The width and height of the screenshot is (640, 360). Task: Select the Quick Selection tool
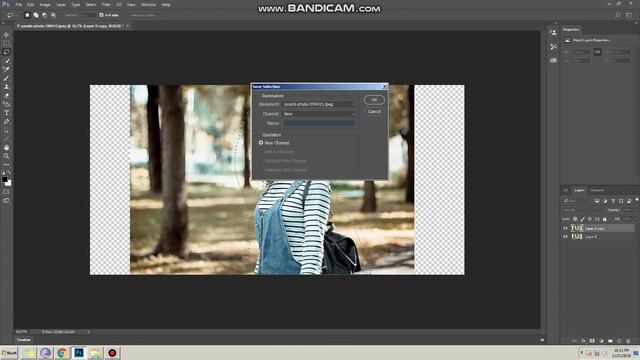[6, 60]
